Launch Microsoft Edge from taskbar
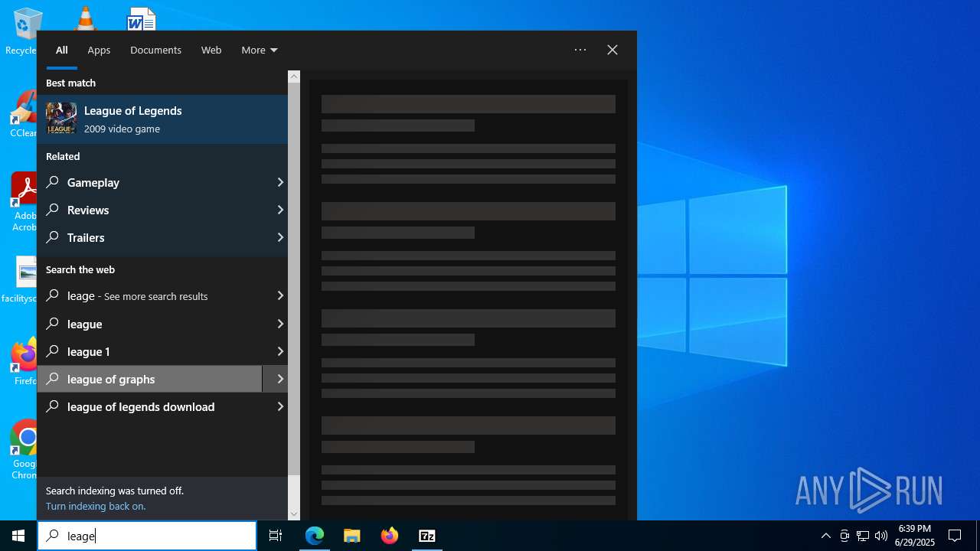Screen dimensions: 980x551 click(315, 536)
